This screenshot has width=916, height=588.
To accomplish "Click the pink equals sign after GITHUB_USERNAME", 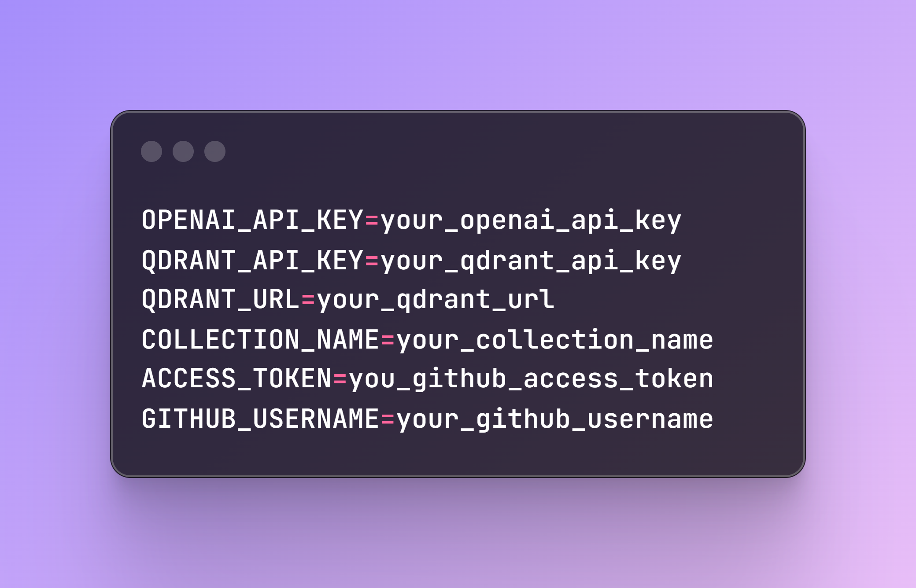I will [x=388, y=419].
